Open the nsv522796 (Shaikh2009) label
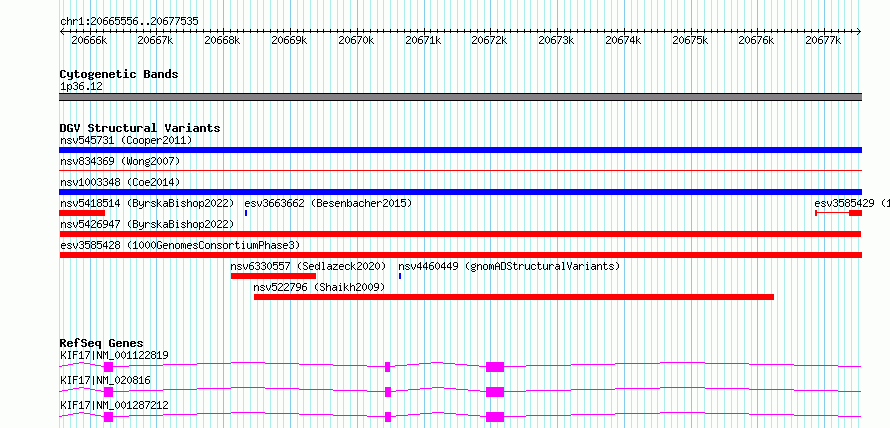 coord(319,287)
